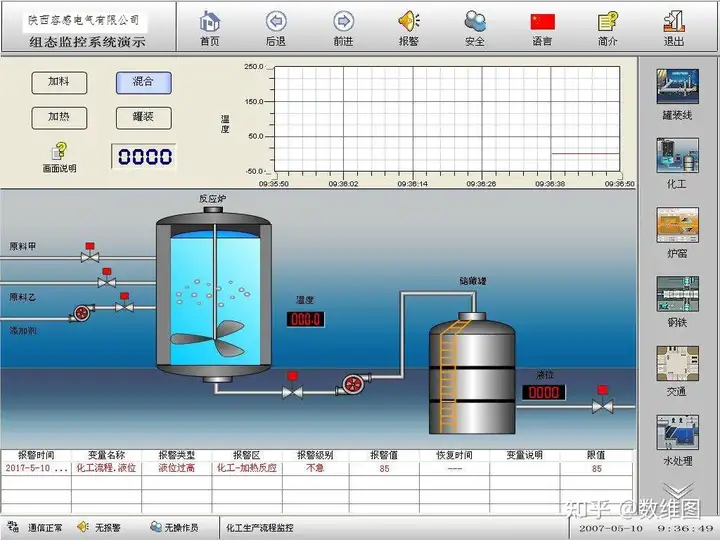Open the 交通 traffic demo thumbnail
The height and width of the screenshot is (540, 720).
(x=677, y=363)
